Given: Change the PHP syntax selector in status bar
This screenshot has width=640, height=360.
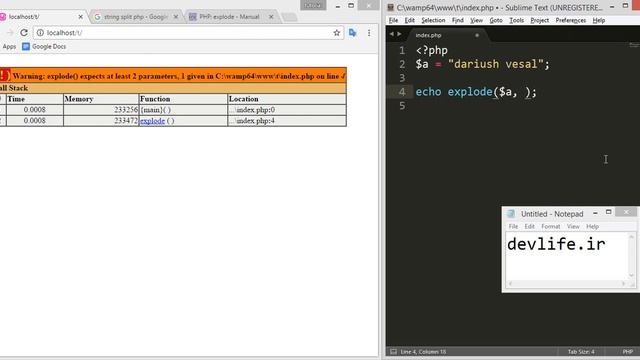Looking at the screenshot, I should (627, 351).
